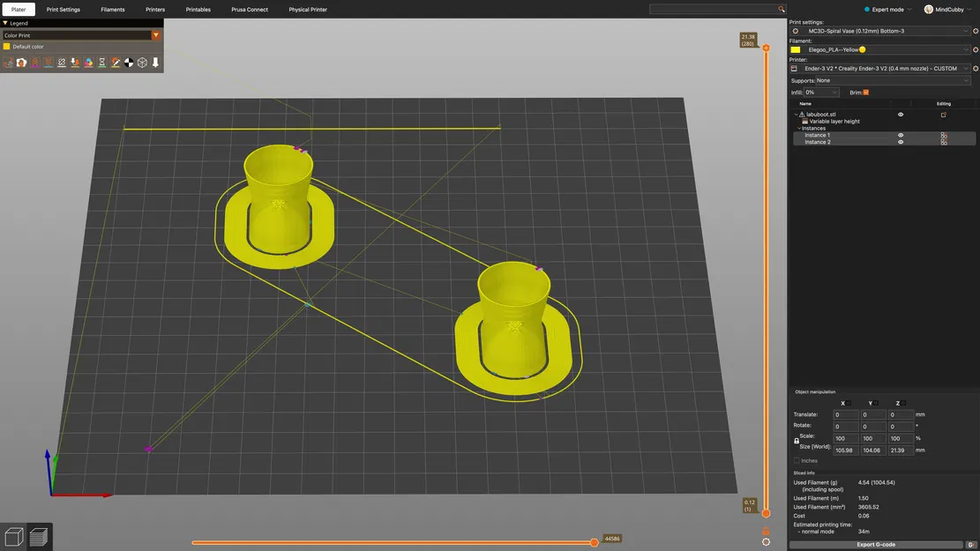Click the yellow filament color swatch

[x=796, y=50]
